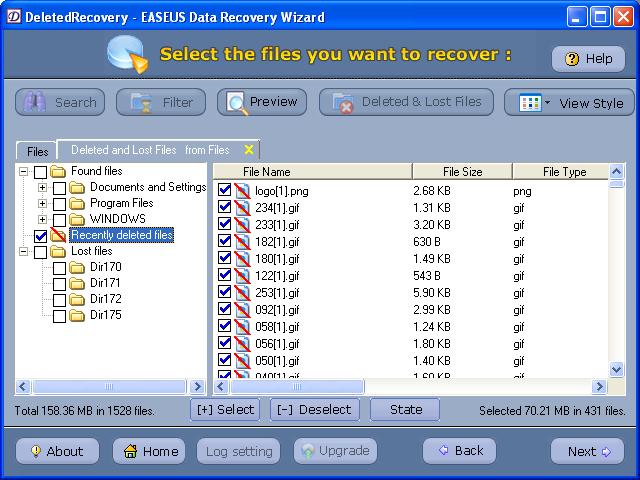
Task: Click the Log setting button
Action: coord(239,451)
